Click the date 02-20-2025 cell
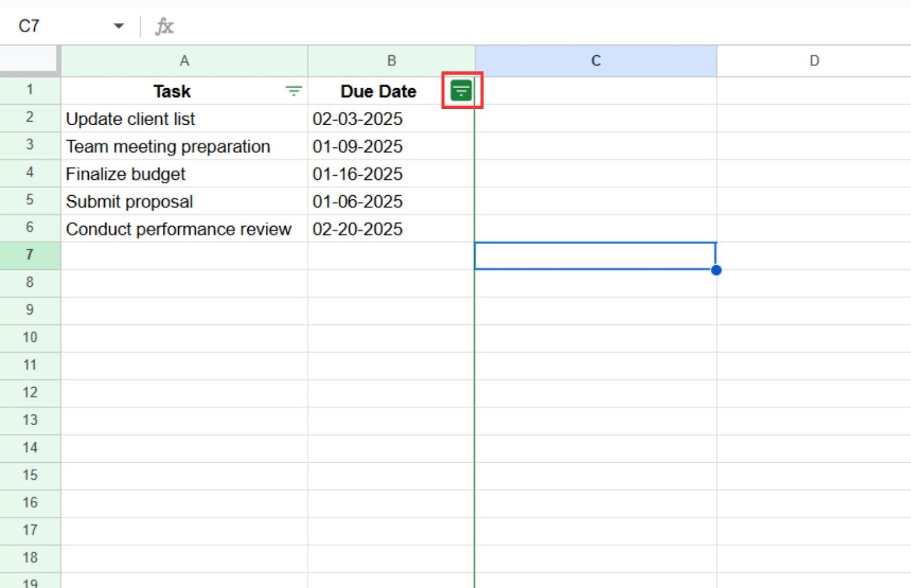 click(358, 229)
